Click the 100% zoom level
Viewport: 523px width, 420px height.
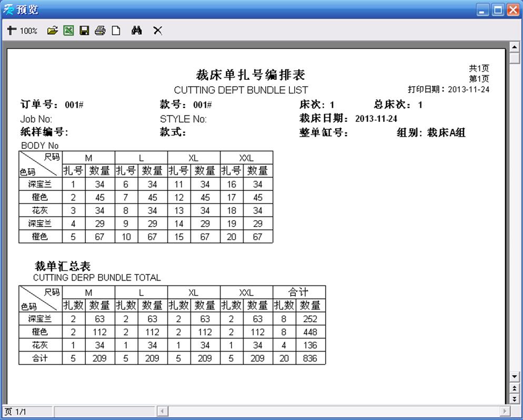pyautogui.click(x=28, y=31)
